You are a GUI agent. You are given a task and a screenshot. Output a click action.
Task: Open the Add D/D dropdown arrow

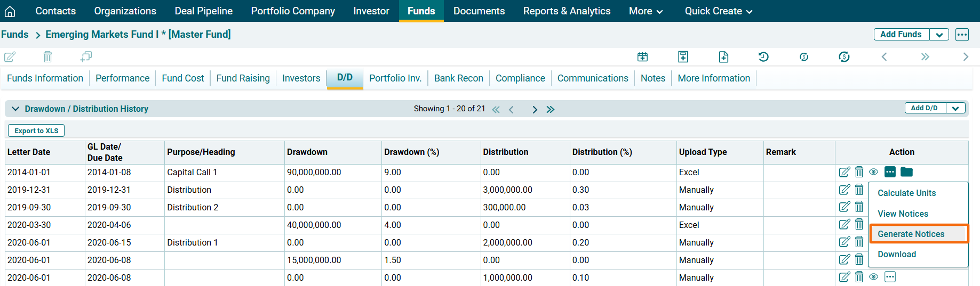[x=955, y=108]
